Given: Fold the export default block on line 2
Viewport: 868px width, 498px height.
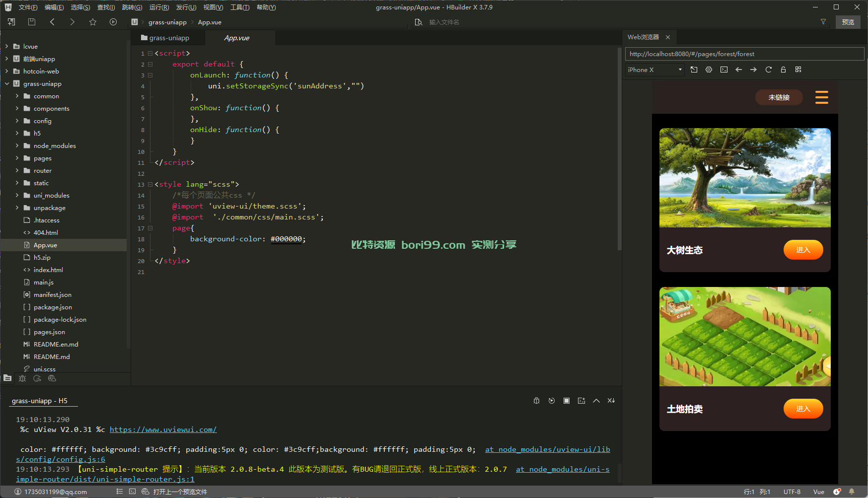Looking at the screenshot, I should tap(150, 64).
